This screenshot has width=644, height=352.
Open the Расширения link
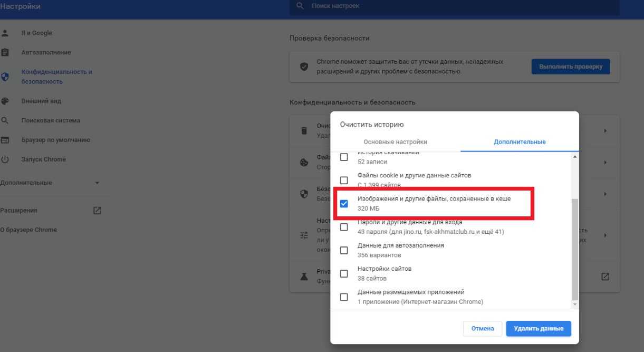pyautogui.click(x=19, y=210)
